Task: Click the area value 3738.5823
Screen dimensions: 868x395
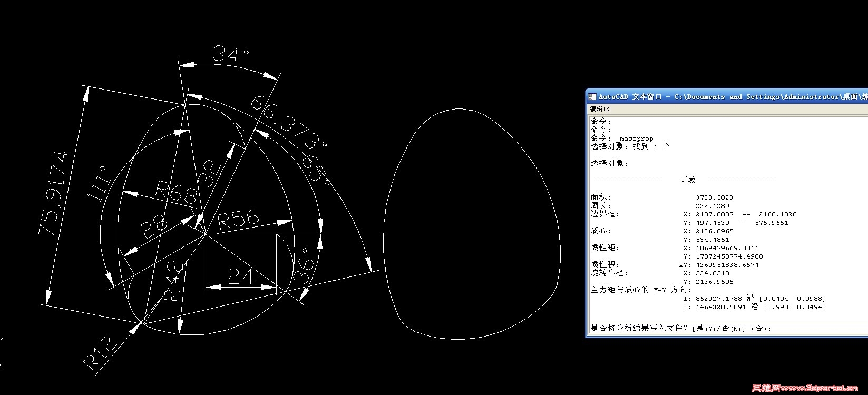Action: [x=714, y=197]
